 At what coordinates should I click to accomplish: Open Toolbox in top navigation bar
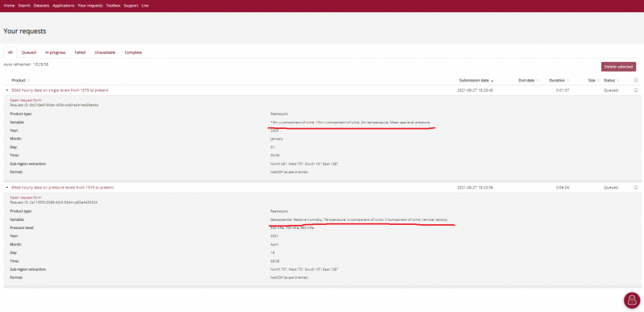(113, 6)
